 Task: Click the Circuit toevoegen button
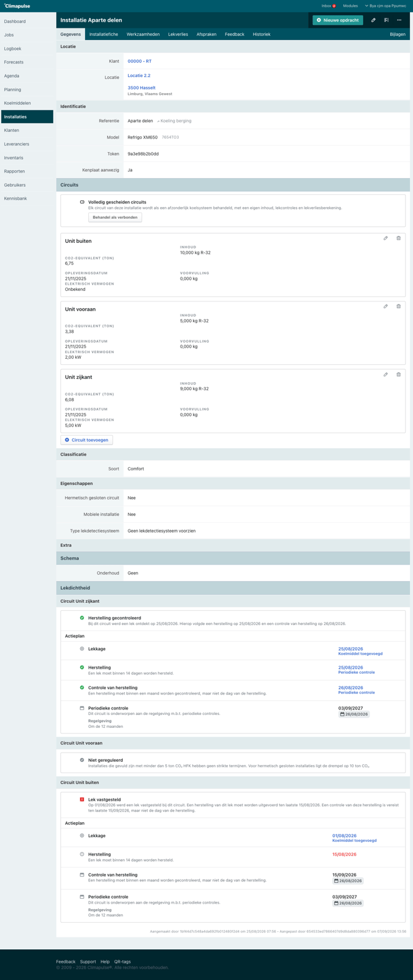87,440
